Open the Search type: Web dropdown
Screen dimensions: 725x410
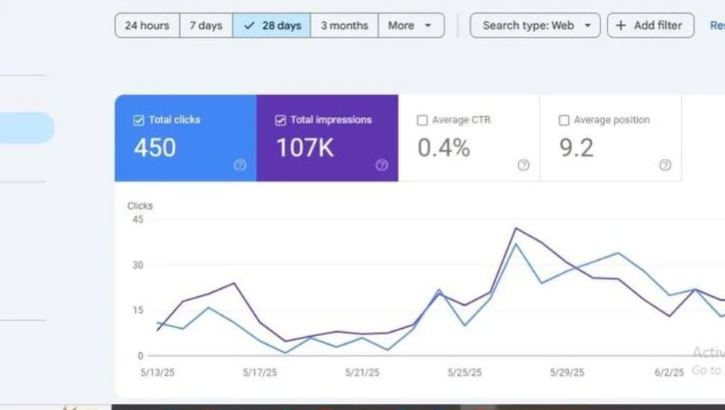[535, 26]
